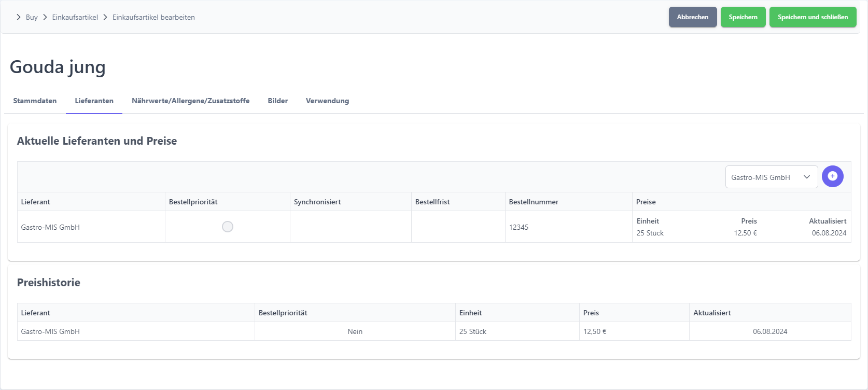Go to the Bilder tab
The width and height of the screenshot is (868, 390).
tap(277, 101)
